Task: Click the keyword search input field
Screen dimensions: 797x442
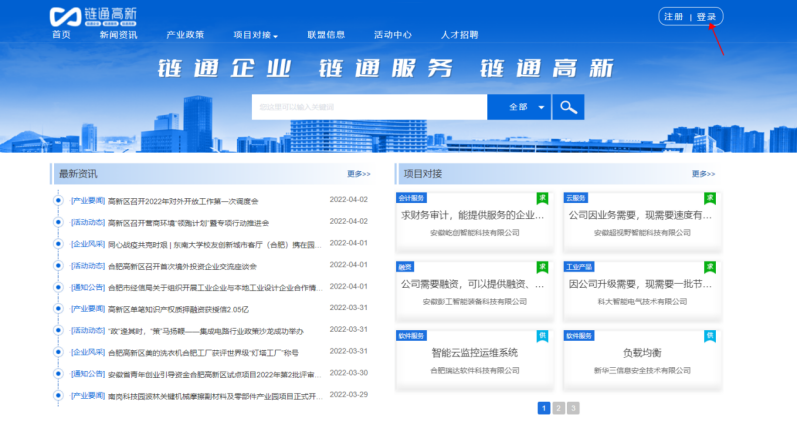Action: coord(369,107)
